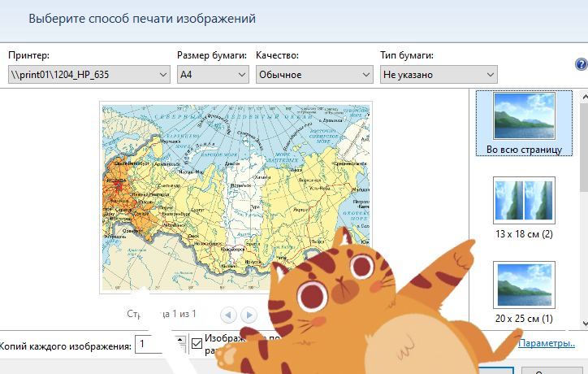
Task: Open the print dialog help icon
Action: pyautogui.click(x=581, y=65)
